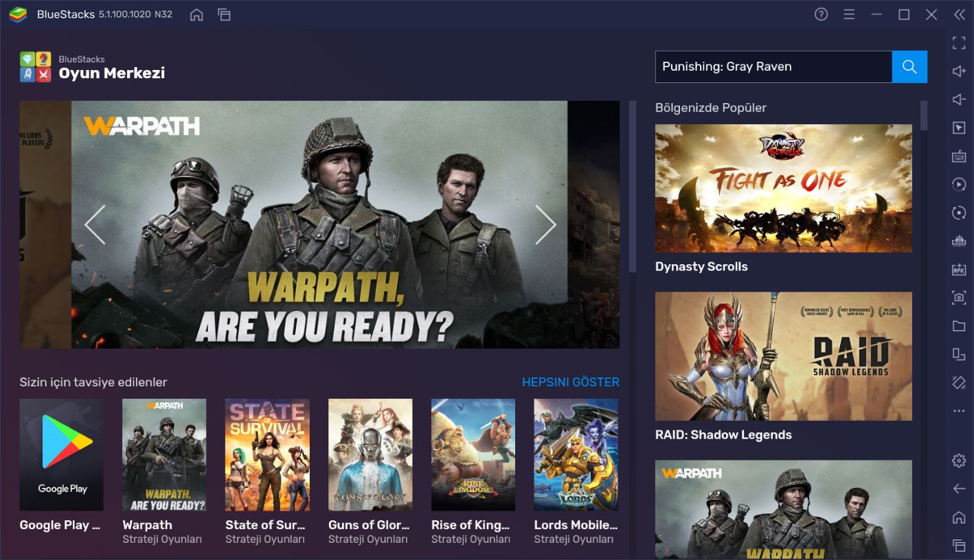This screenshot has width=974, height=560.
Task: Open keyboard game controls in sidebar
Action: pos(959,156)
